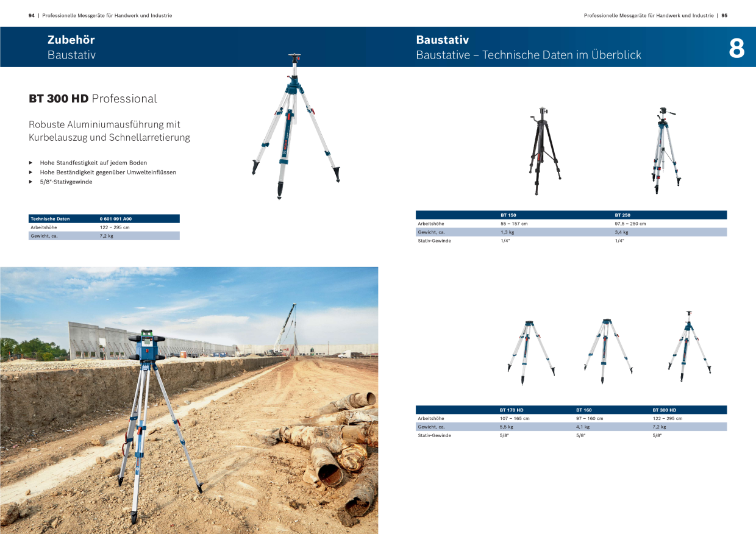
Task: Click the chapter number 8
Action: pyautogui.click(x=736, y=48)
